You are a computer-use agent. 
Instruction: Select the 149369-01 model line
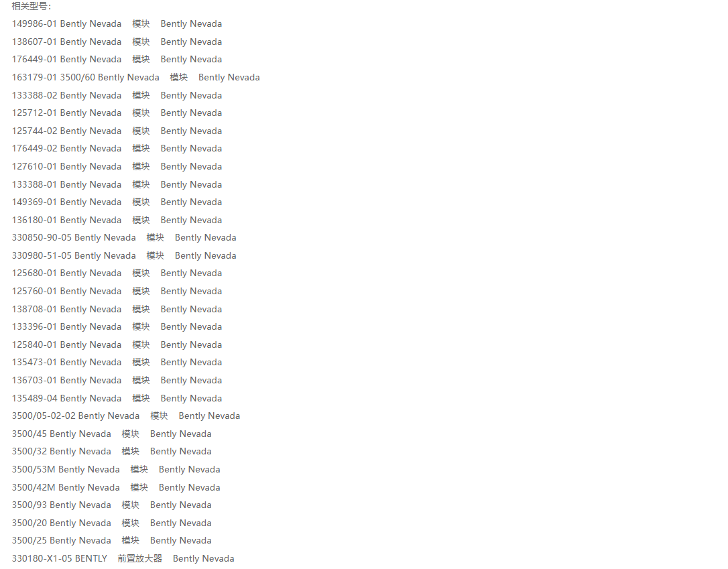(117, 202)
